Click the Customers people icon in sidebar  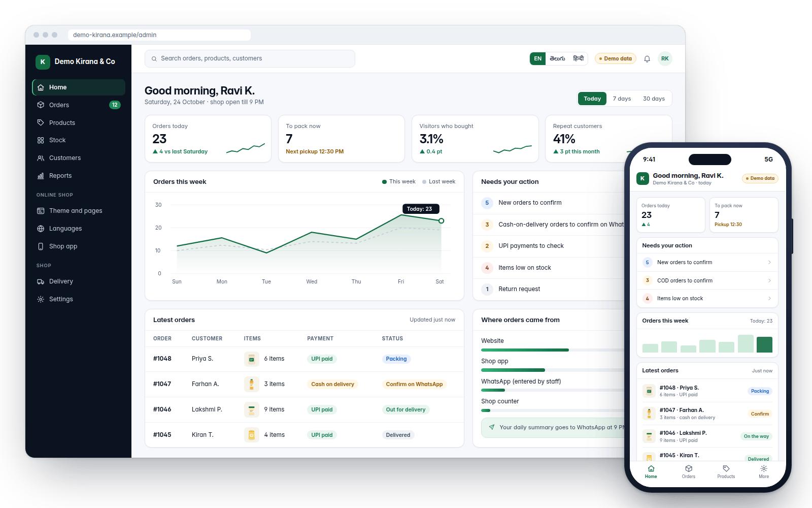click(x=41, y=158)
